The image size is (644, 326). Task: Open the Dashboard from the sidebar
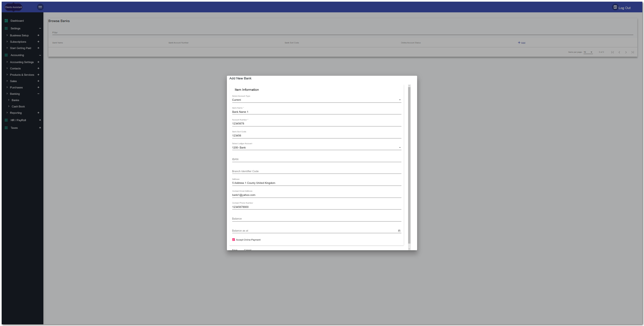click(x=17, y=21)
